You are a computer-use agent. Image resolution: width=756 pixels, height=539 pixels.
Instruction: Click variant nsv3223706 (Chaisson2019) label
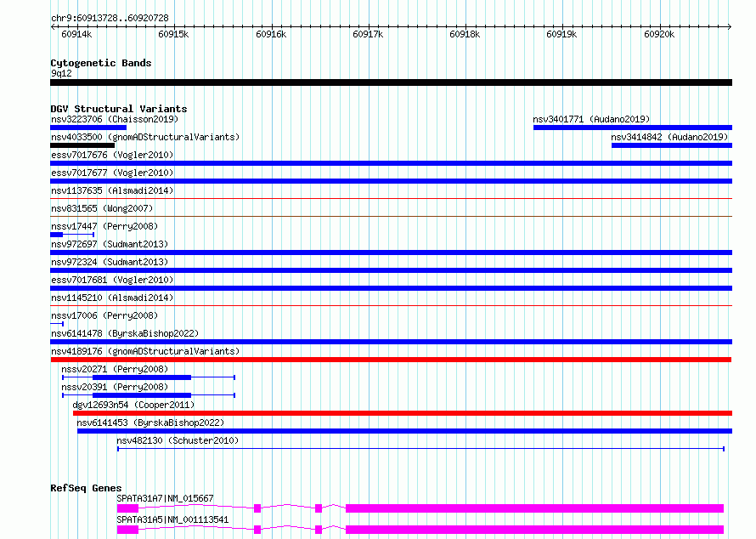(x=115, y=119)
